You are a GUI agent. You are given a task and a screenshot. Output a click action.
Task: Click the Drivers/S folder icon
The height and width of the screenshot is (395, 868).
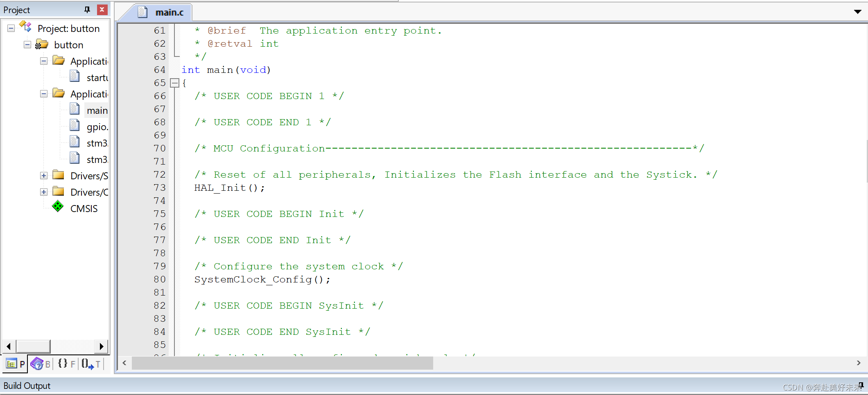pos(59,175)
